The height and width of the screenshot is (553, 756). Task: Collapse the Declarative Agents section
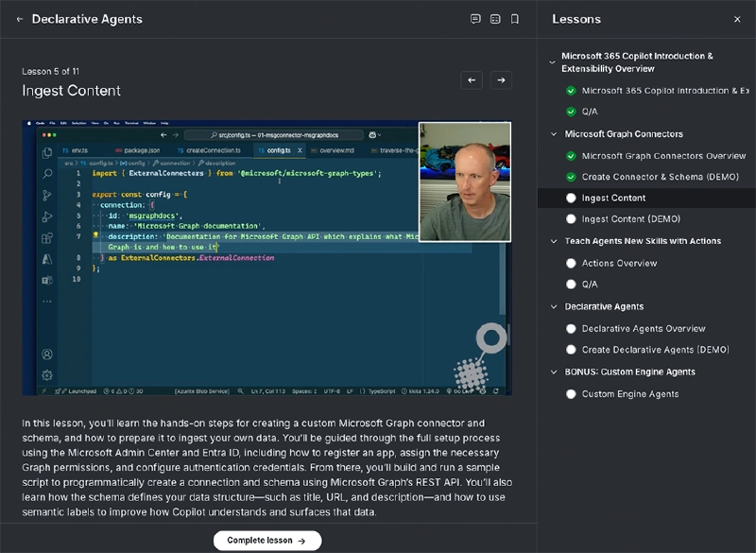[555, 306]
